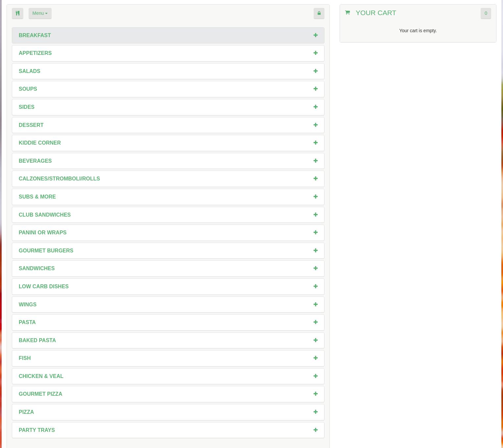Click the cart item count badge

pos(486,13)
